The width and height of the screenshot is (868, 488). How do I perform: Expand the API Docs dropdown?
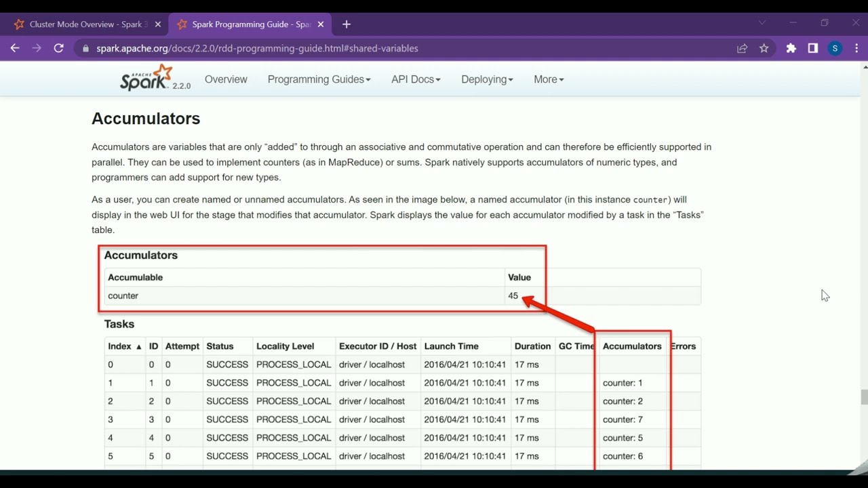coord(416,79)
